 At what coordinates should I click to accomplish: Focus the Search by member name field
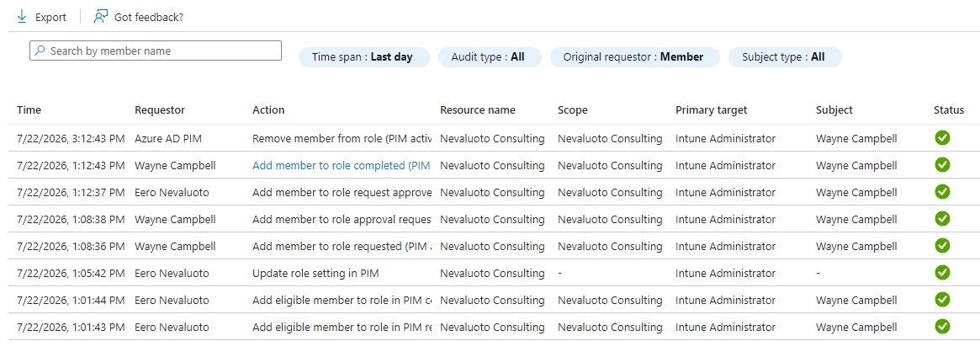point(156,51)
